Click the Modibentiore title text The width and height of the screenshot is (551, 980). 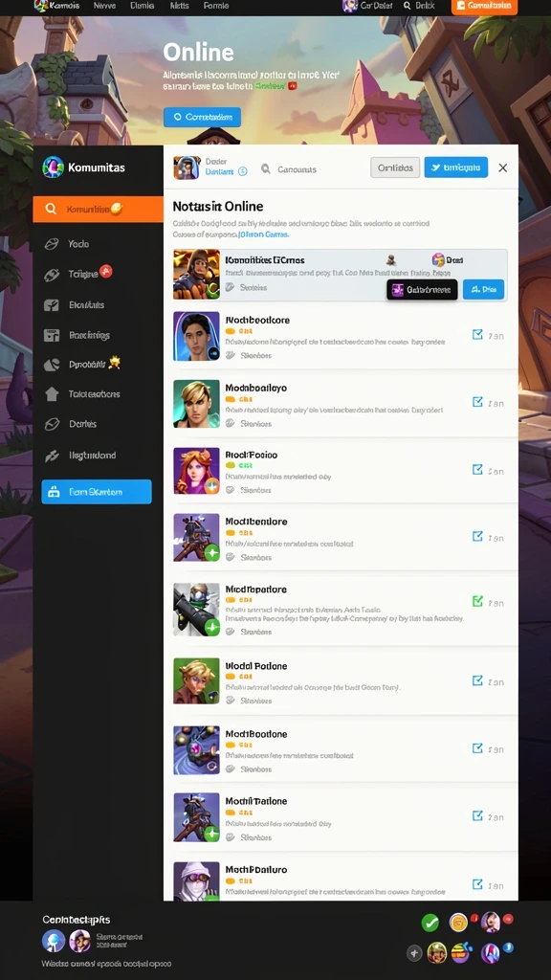pos(256,522)
